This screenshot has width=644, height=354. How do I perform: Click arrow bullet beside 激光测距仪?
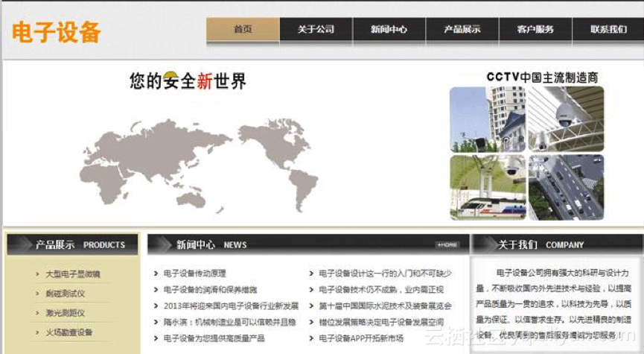(x=37, y=313)
